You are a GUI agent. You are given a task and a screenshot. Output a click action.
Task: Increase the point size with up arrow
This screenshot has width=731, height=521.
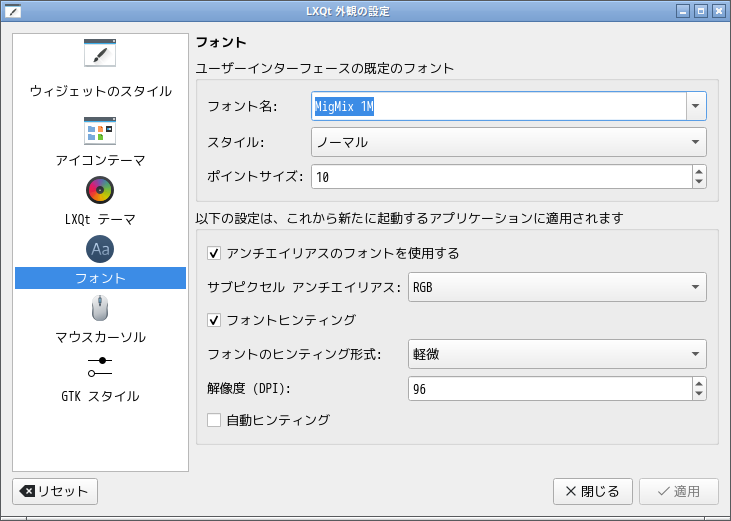click(x=698, y=171)
